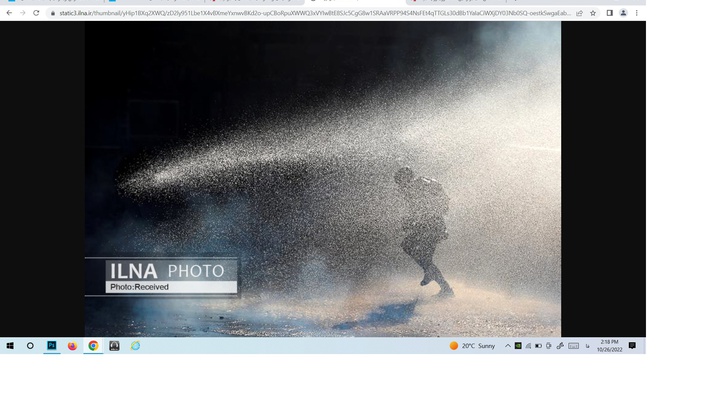Open the gray app icon beside Chrome
The height and width of the screenshot is (417, 720).
(x=114, y=346)
